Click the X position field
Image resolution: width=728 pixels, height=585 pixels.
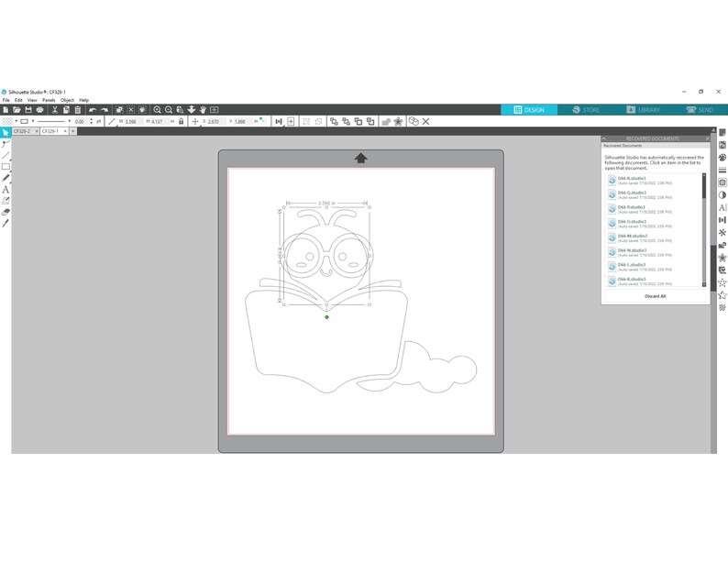coord(216,121)
